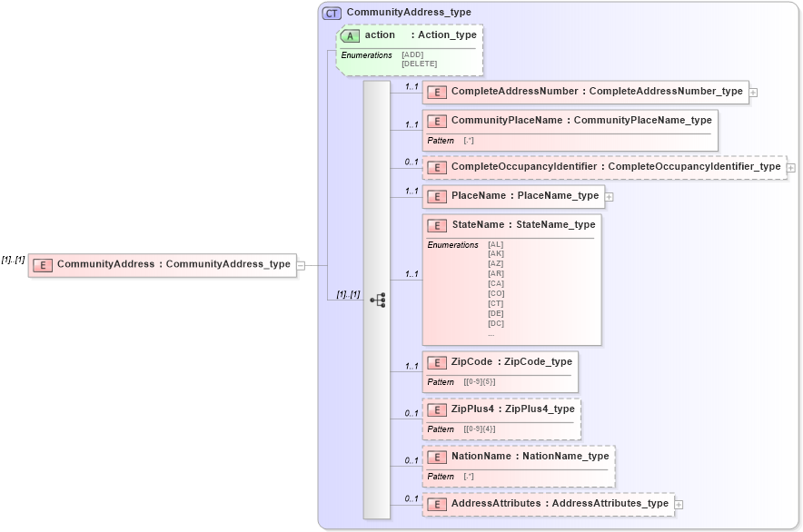The height and width of the screenshot is (532, 803).
Task: Click the E icon of ZipCode element
Action: pos(435,361)
